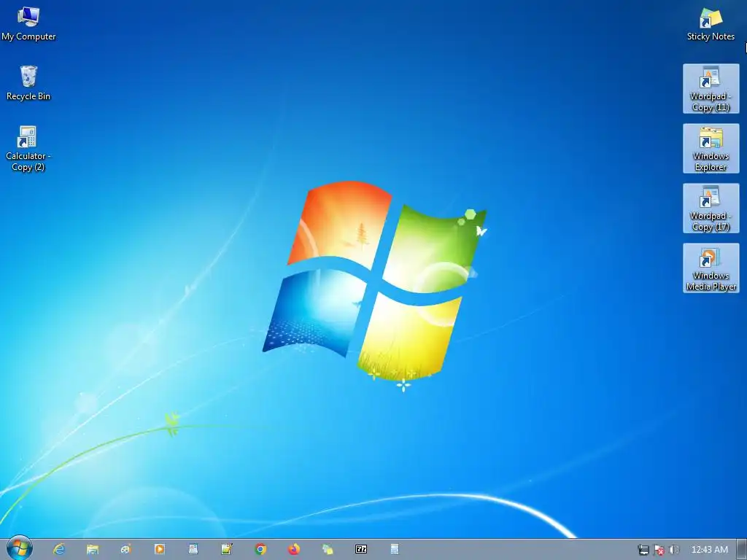Launch 7-Zip from the taskbar
Screen dimensions: 747x560
point(361,549)
